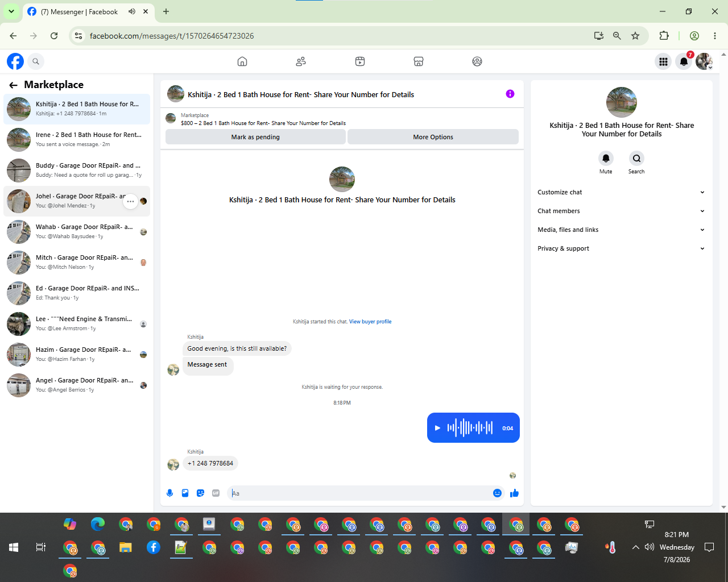Image resolution: width=728 pixels, height=582 pixels.
Task: Open the Video (Reels) icon
Action: pos(360,61)
